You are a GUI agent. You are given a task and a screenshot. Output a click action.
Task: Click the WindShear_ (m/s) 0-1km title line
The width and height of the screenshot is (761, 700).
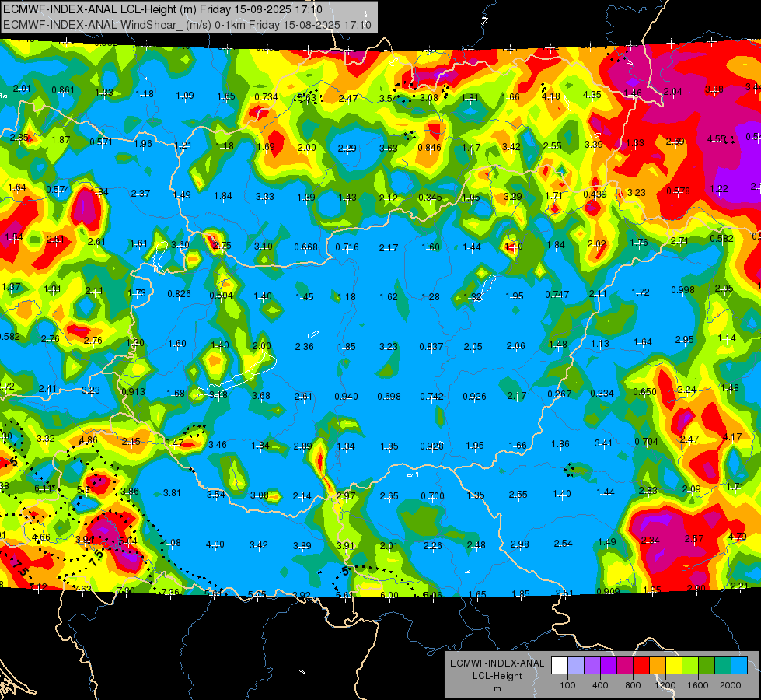(x=187, y=25)
